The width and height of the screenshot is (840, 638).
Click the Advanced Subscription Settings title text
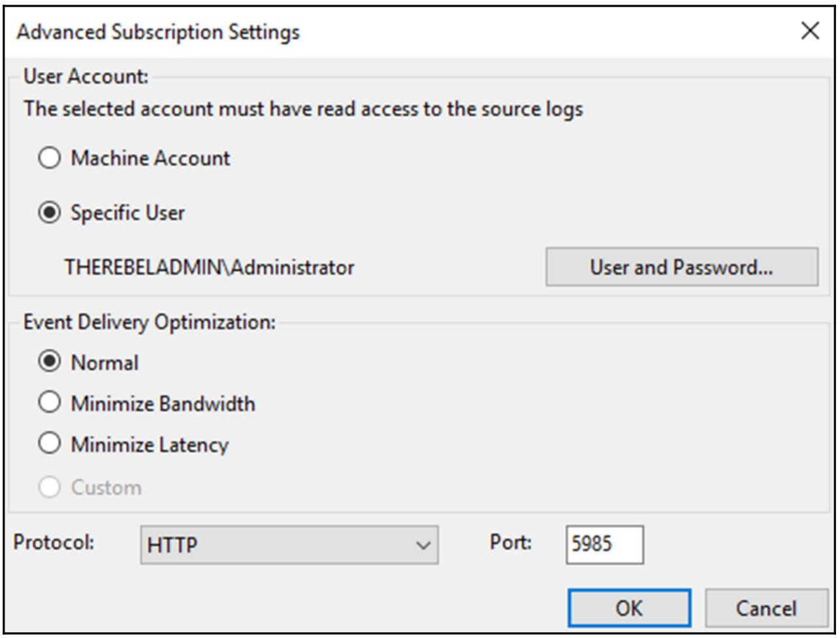pyautogui.click(x=158, y=32)
